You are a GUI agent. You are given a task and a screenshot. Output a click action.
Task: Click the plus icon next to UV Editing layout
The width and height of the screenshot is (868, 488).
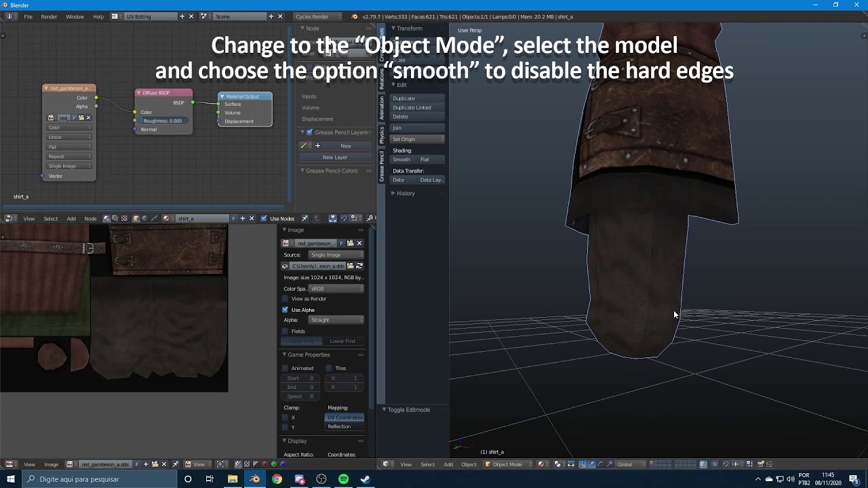click(182, 16)
